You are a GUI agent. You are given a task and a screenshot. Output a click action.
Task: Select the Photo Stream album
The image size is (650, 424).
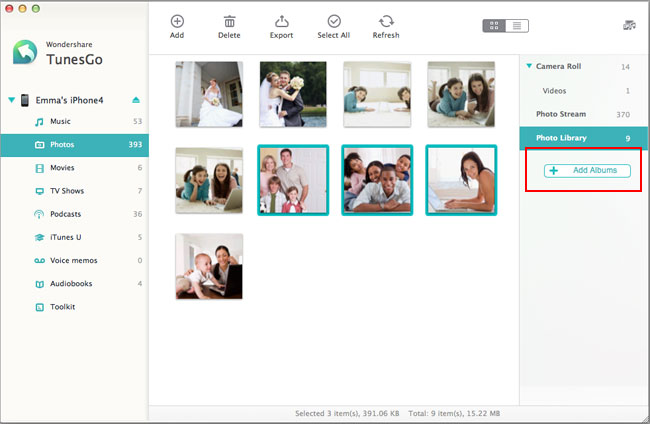click(x=584, y=114)
